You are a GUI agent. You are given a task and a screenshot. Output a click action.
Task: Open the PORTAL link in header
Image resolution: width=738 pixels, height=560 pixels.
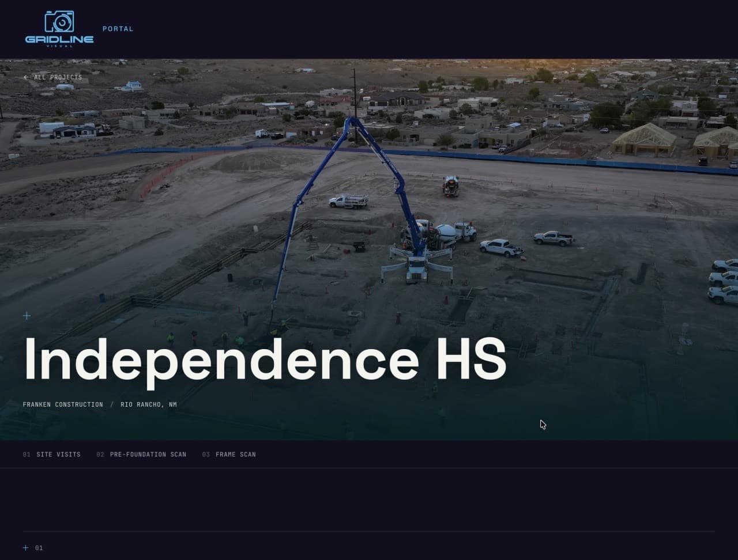point(118,29)
